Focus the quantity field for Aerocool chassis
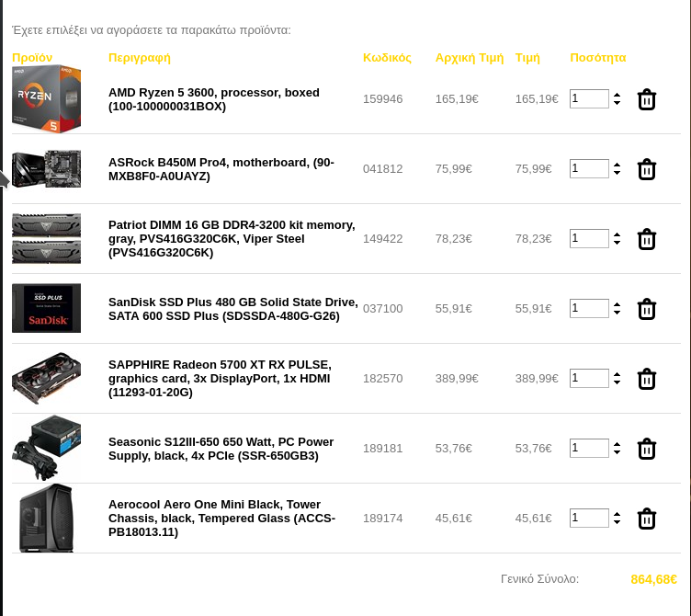The width and height of the screenshot is (691, 616). [x=589, y=519]
